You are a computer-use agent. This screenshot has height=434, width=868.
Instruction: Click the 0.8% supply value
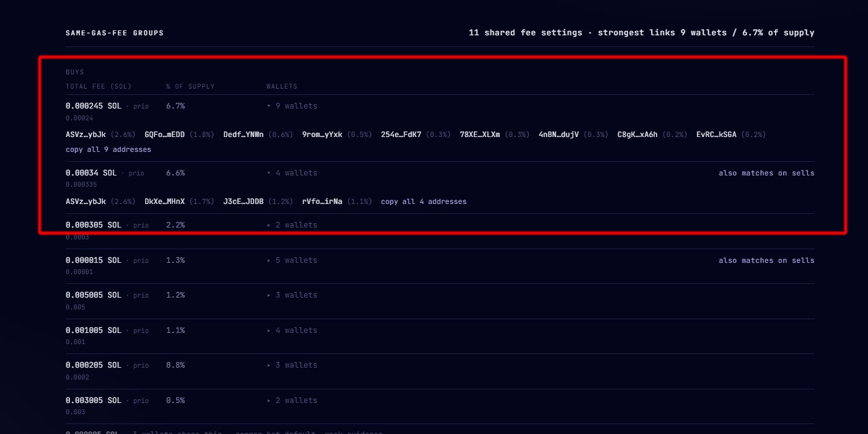175,365
